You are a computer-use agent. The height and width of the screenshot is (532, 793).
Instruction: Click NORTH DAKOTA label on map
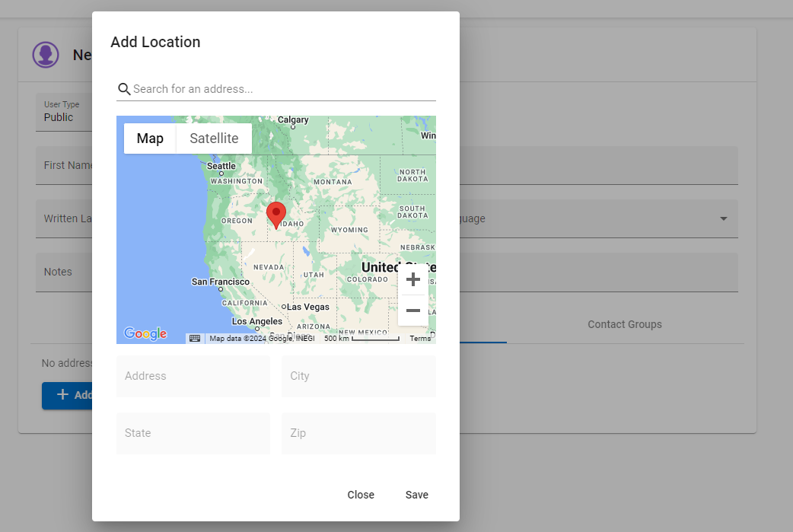412,176
